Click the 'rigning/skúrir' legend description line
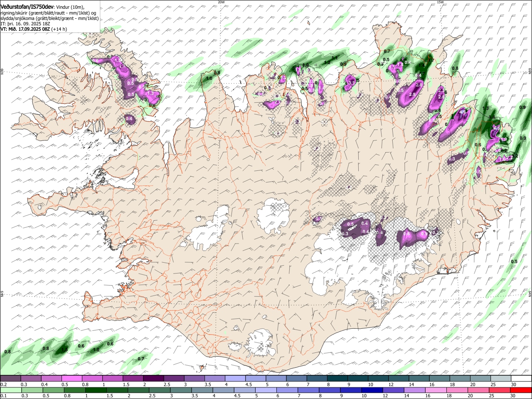The height and width of the screenshot is (399, 532). click(48, 13)
